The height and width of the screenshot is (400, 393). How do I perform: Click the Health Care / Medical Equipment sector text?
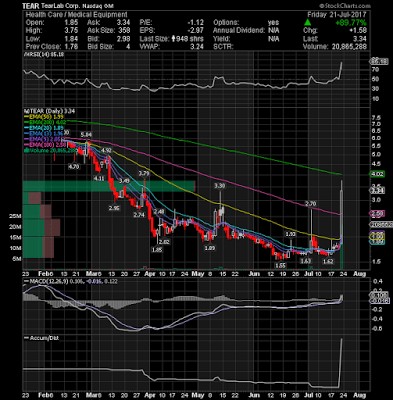(x=76, y=15)
